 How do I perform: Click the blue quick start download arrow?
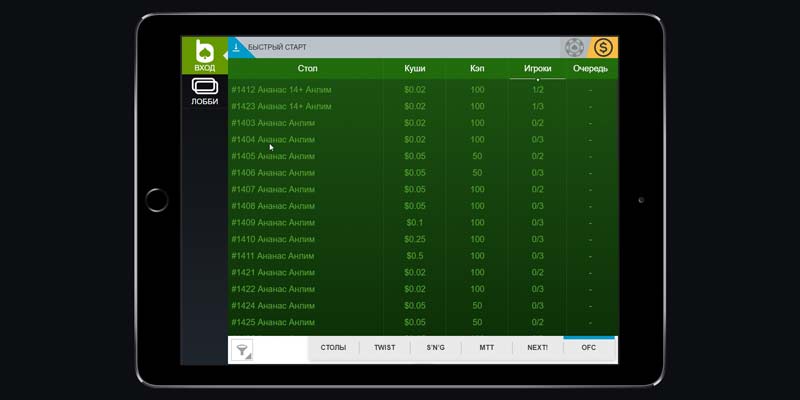236,47
